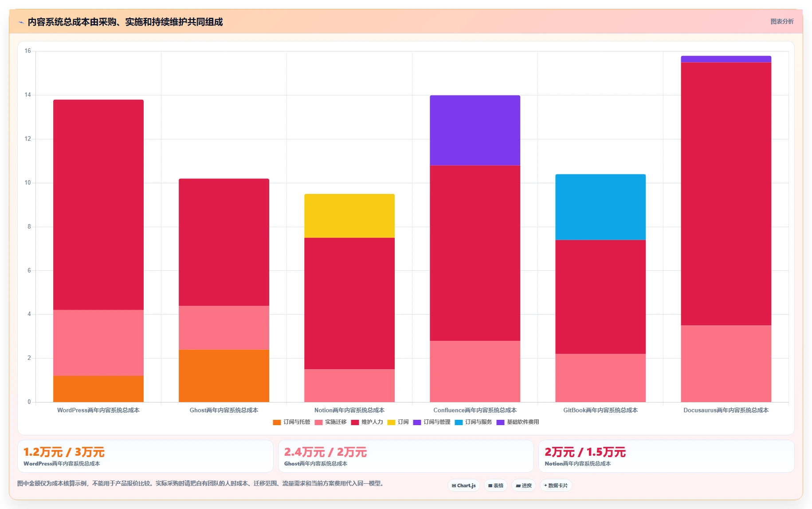812x509 pixels.
Task: Click the 进度 tag
Action: (x=524, y=485)
